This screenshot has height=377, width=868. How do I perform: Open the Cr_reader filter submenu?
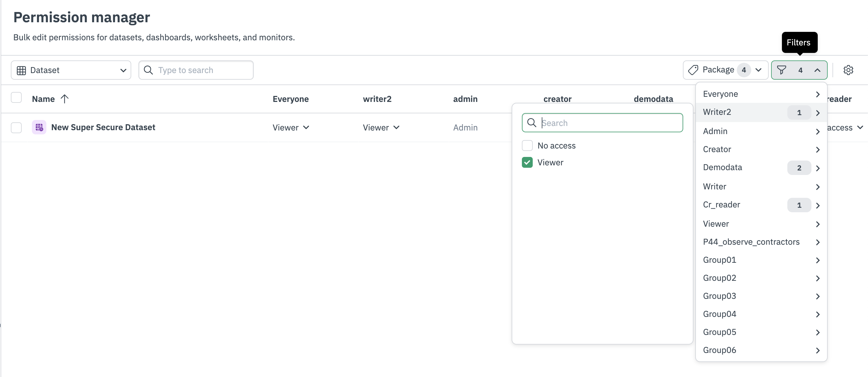click(x=761, y=205)
